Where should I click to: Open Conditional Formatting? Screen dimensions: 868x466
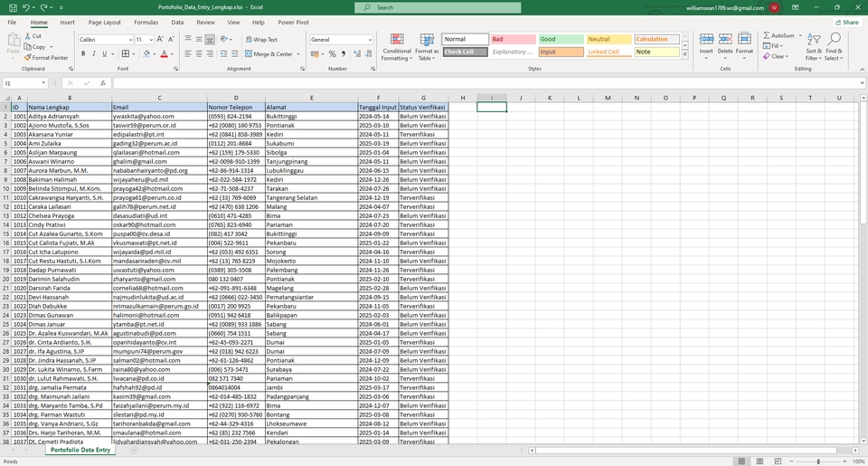[x=397, y=46]
